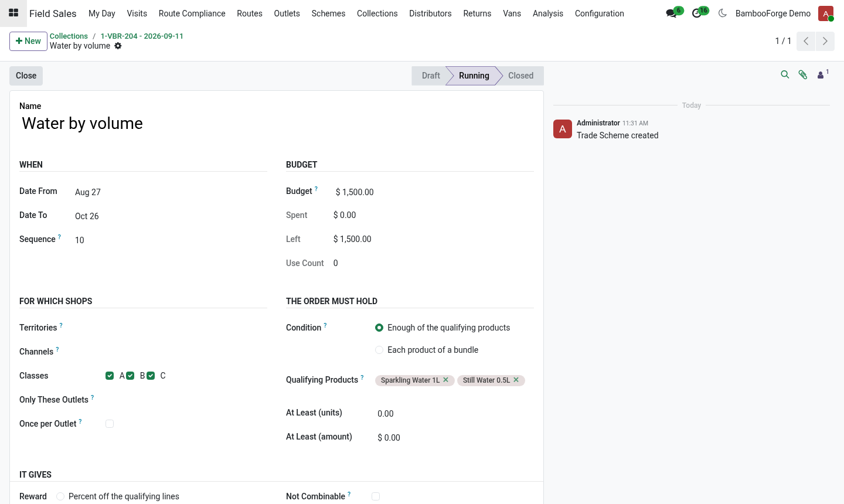
Task: Open the conversations chat icon
Action: [672, 13]
